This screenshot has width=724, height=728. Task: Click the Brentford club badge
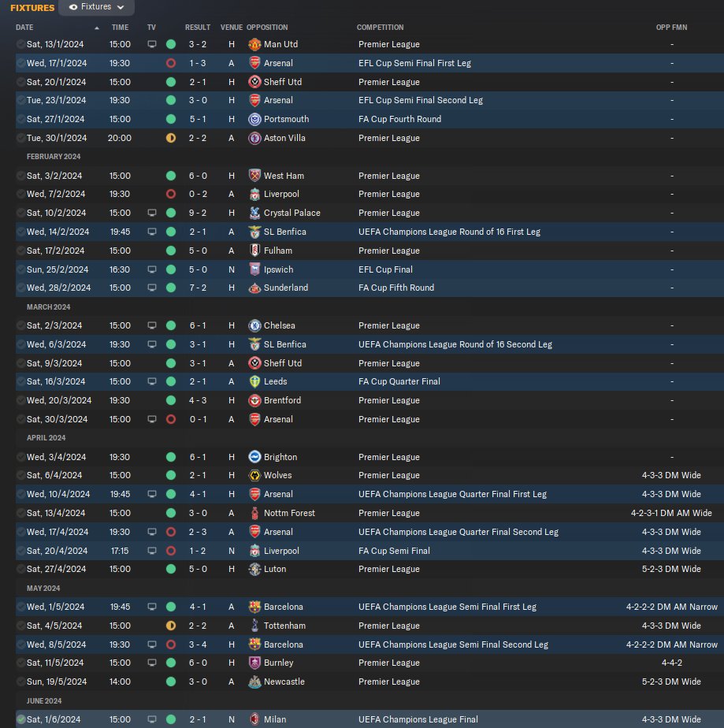(x=254, y=401)
